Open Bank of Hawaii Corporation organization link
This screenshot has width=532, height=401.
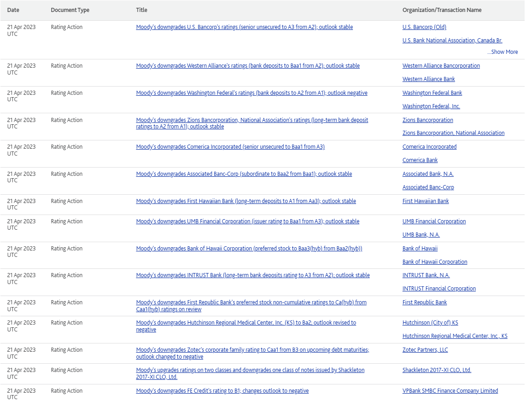435,262
